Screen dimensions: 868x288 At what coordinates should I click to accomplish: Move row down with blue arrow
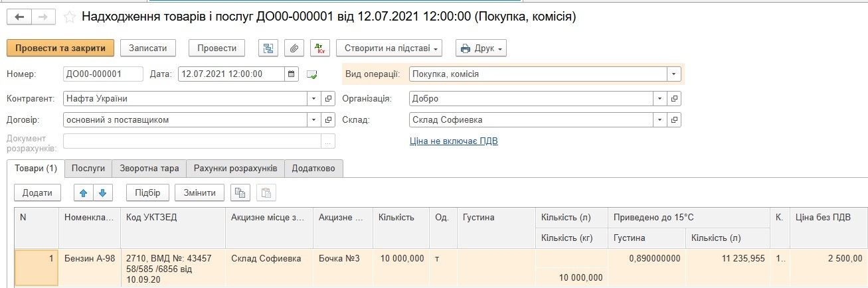pyautogui.click(x=103, y=193)
